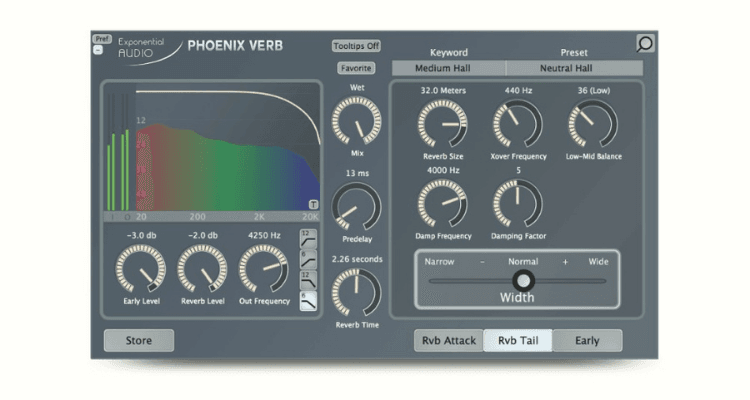Toggle the Favorite button
Viewport: 750px width, 400px height.
(356, 68)
